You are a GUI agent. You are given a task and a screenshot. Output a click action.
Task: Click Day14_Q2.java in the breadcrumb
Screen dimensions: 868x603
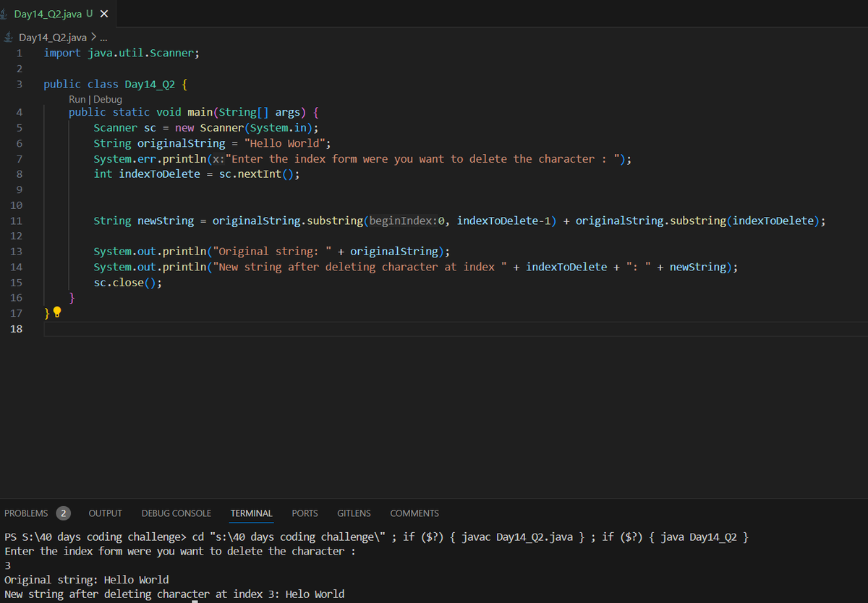click(x=52, y=37)
